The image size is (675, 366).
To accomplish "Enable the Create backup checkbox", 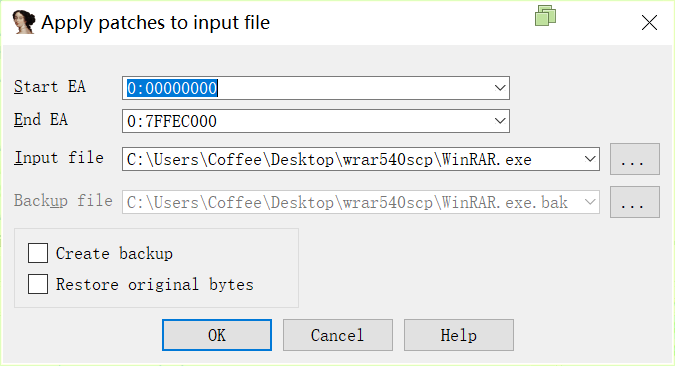I will coord(38,253).
